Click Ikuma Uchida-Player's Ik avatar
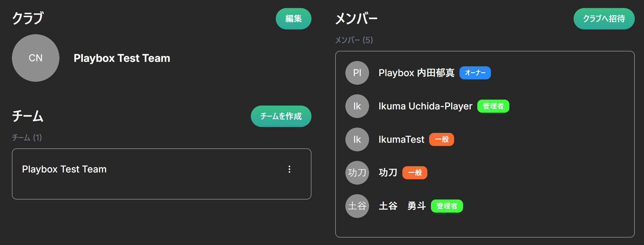 [x=357, y=106]
